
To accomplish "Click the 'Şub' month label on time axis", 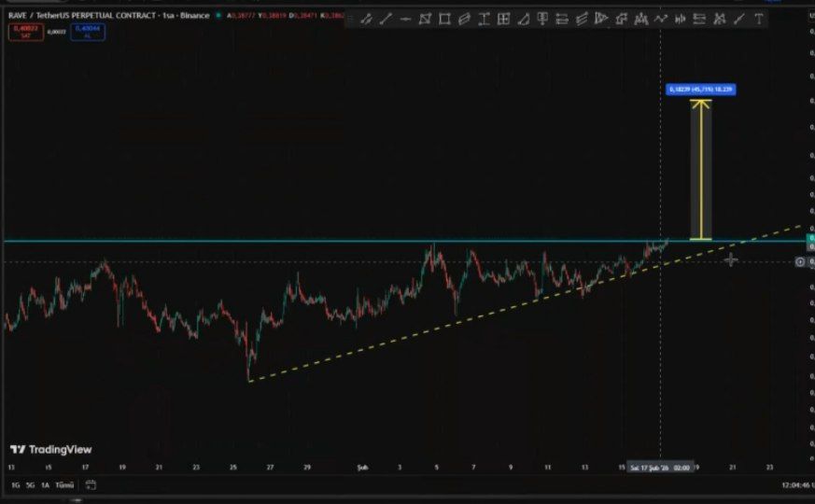I will pyautogui.click(x=362, y=468).
